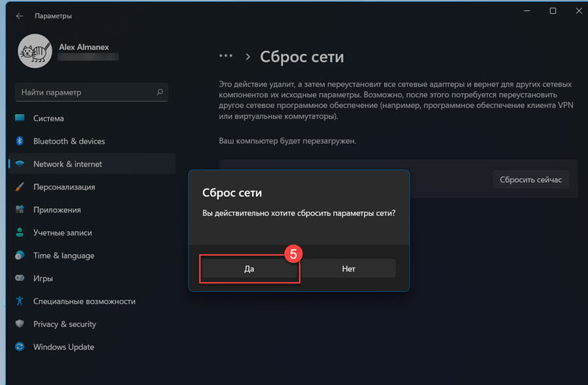Open the Учетные записи section
The height and width of the screenshot is (385, 588).
point(92,232)
